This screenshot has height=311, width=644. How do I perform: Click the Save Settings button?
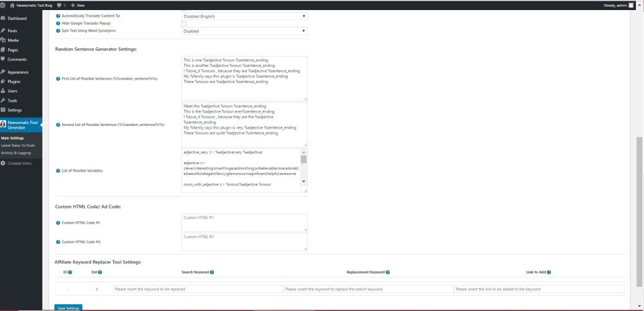68,308
